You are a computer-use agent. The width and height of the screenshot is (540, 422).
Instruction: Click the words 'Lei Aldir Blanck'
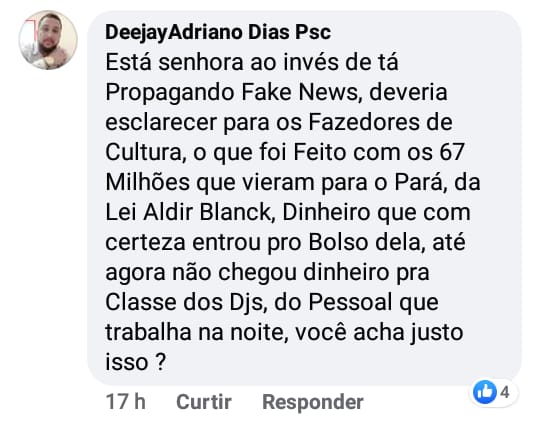tap(188, 212)
